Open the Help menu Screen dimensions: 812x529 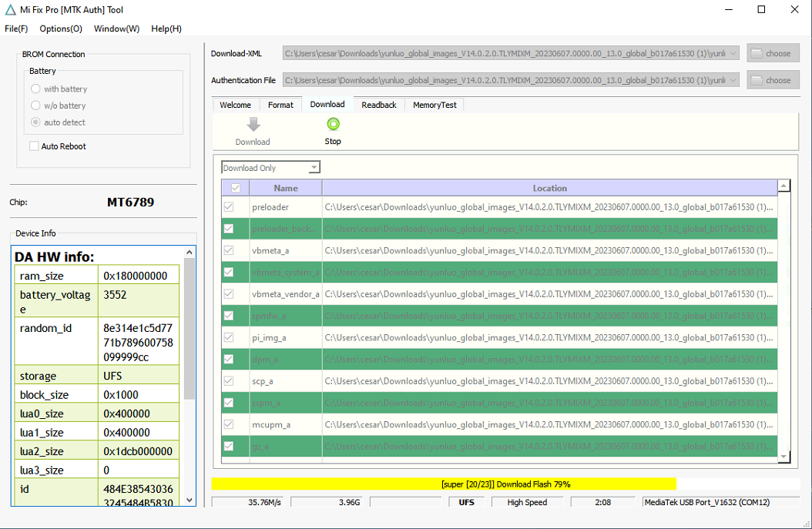(166, 28)
